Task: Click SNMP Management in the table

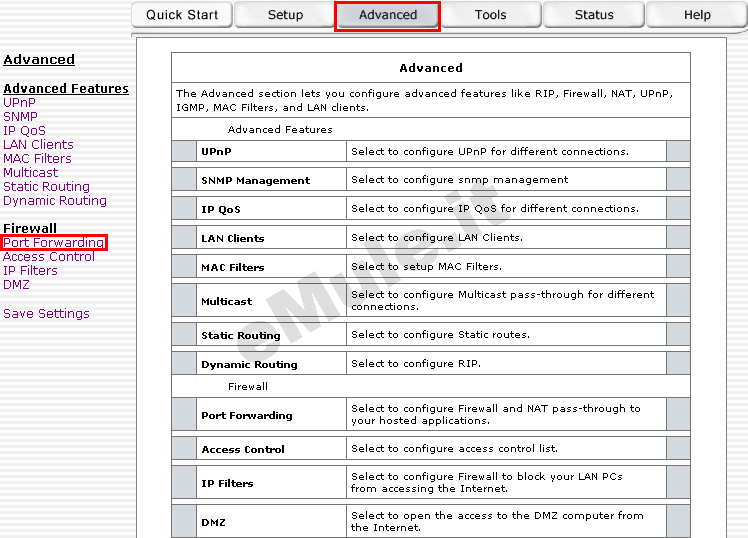Action: click(255, 181)
